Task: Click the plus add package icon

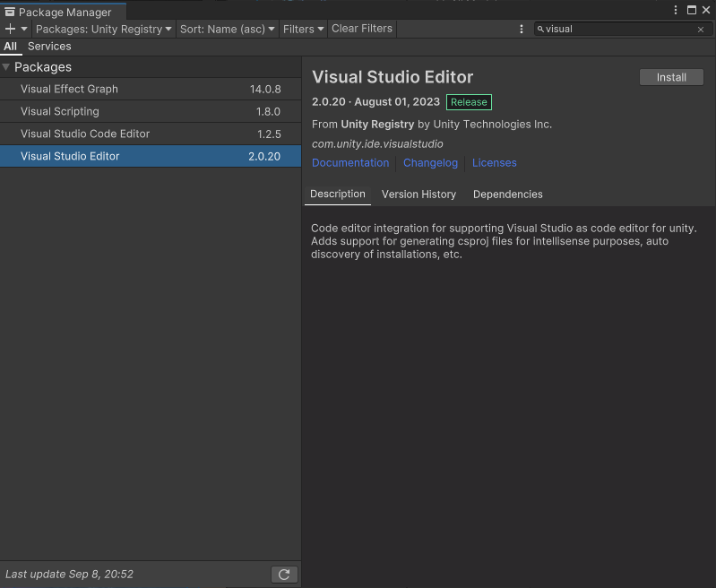Action: point(10,29)
